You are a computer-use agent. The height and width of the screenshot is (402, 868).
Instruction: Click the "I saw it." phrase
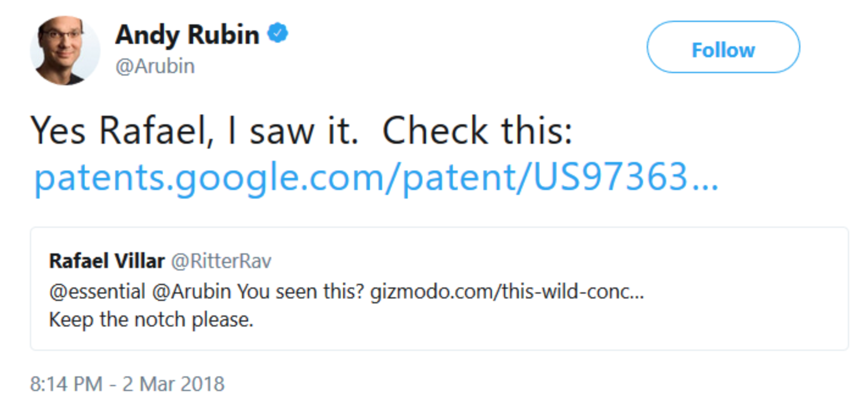coord(293,131)
